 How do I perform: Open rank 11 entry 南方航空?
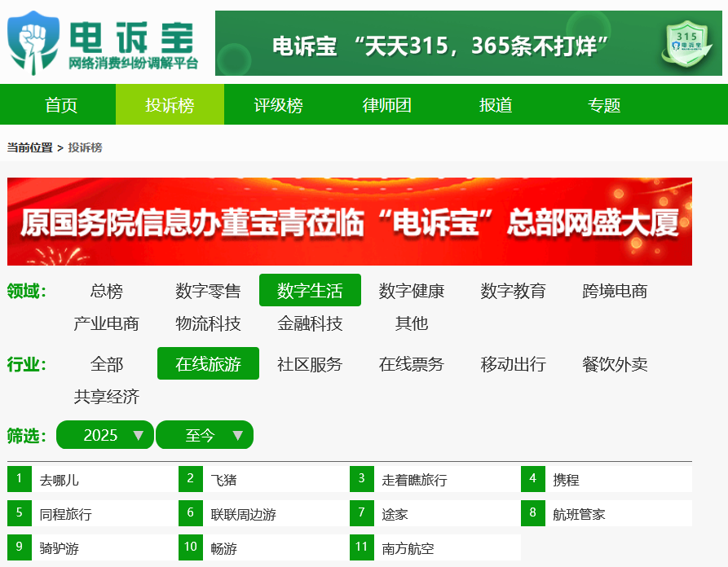[x=435, y=548]
